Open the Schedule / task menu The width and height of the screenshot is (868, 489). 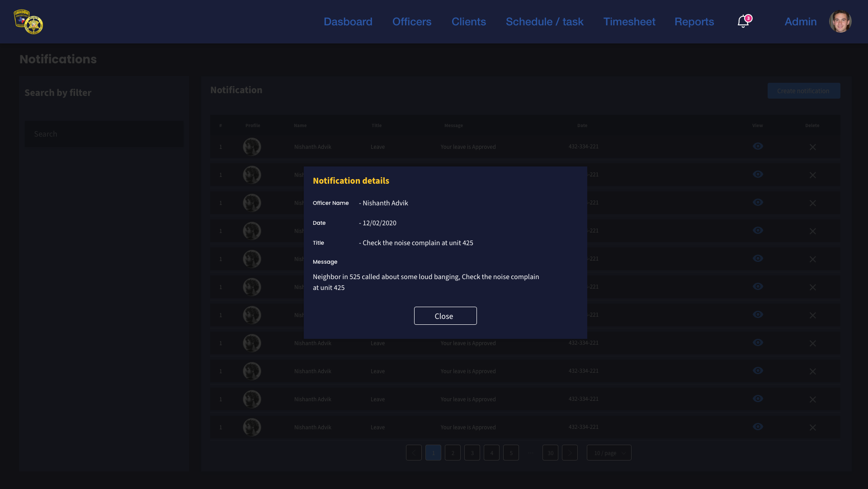point(544,22)
